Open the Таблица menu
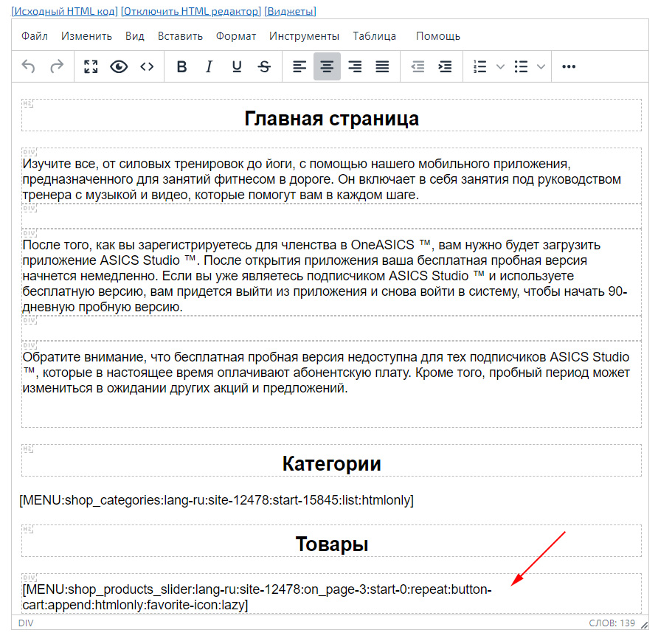Viewport: 658px width, 644px height. 374,36
